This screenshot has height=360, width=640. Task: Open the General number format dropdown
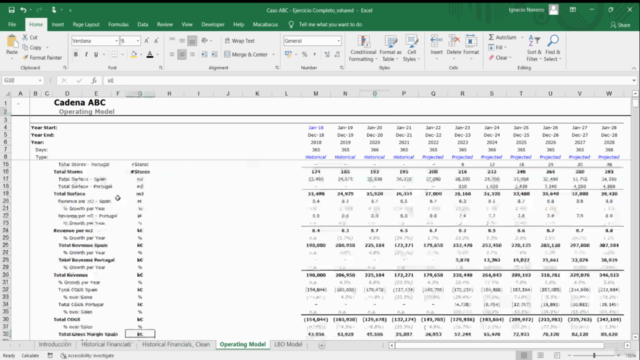[338, 41]
